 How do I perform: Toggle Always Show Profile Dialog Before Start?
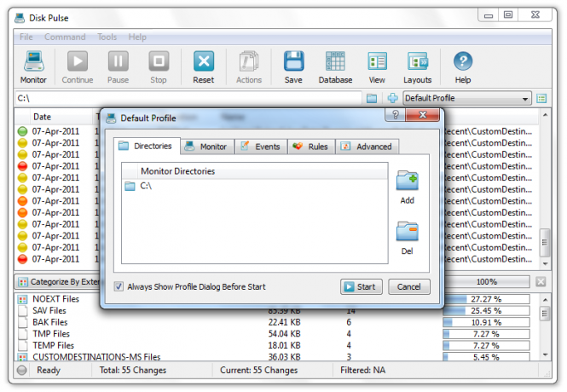click(x=119, y=286)
